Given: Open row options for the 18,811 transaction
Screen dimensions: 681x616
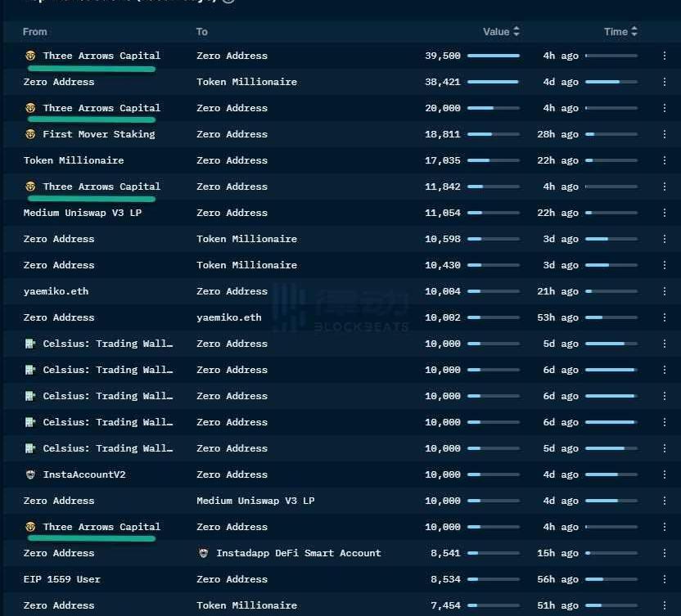Looking at the screenshot, I should coord(665,134).
